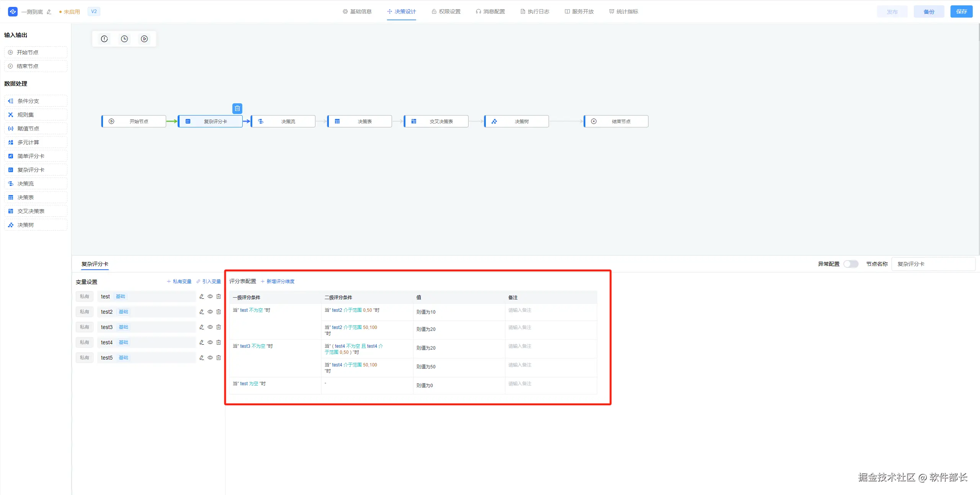Click the delete icon above 复杂评分卡 node

[237, 109]
